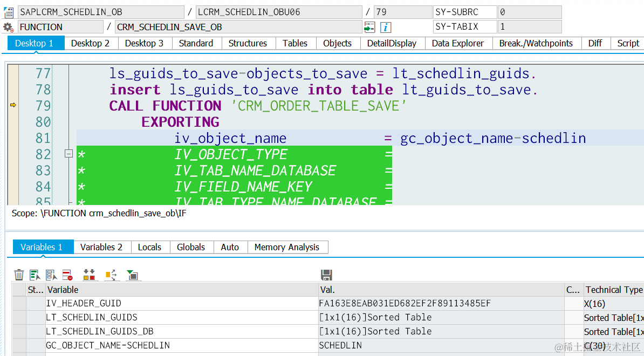Viewport: 644px width, 356px height.
Task: Collapse the comment block at line 82
Action: (68, 154)
